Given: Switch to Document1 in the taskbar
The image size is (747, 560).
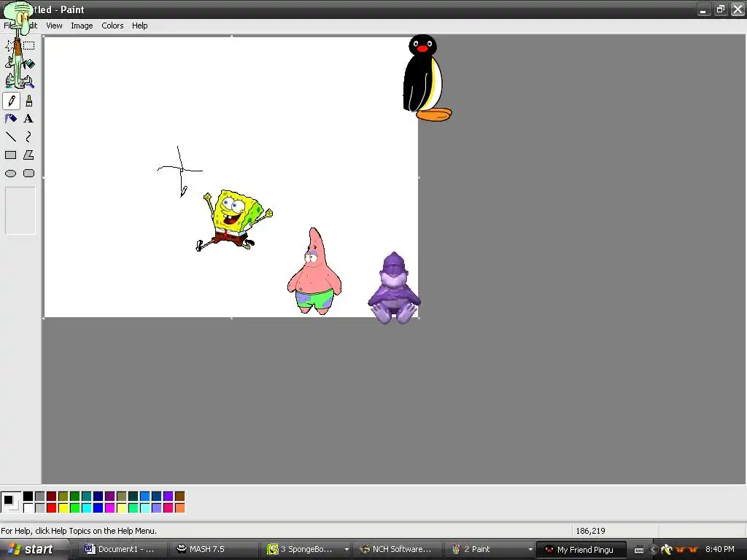Looking at the screenshot, I should (123, 550).
